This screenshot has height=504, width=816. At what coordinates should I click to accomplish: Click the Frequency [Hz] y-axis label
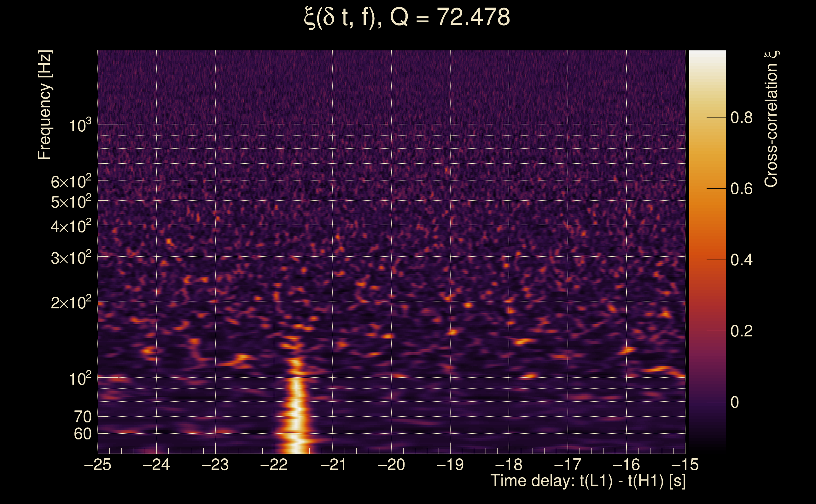[x=45, y=105]
